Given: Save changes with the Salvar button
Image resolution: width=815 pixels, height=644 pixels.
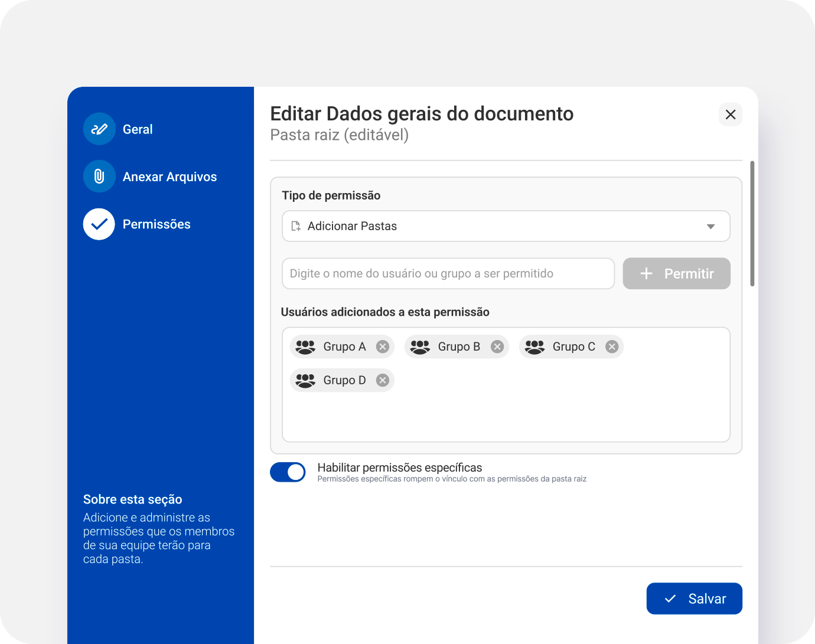Looking at the screenshot, I should pos(694,599).
